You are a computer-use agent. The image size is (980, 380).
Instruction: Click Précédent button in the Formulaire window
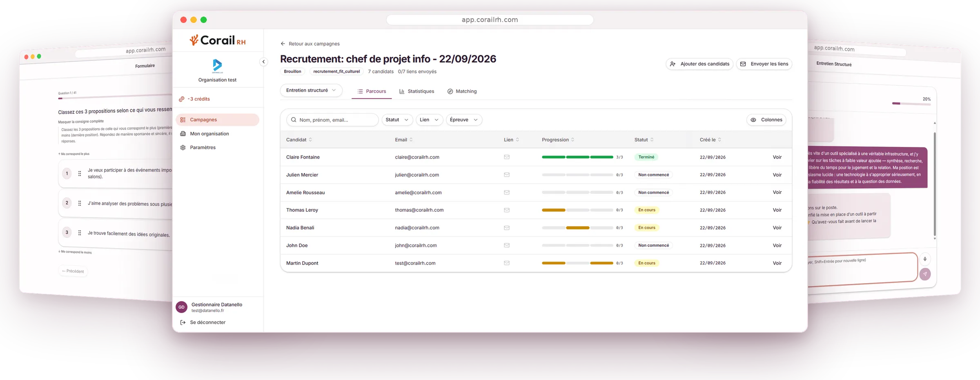coord(73,271)
